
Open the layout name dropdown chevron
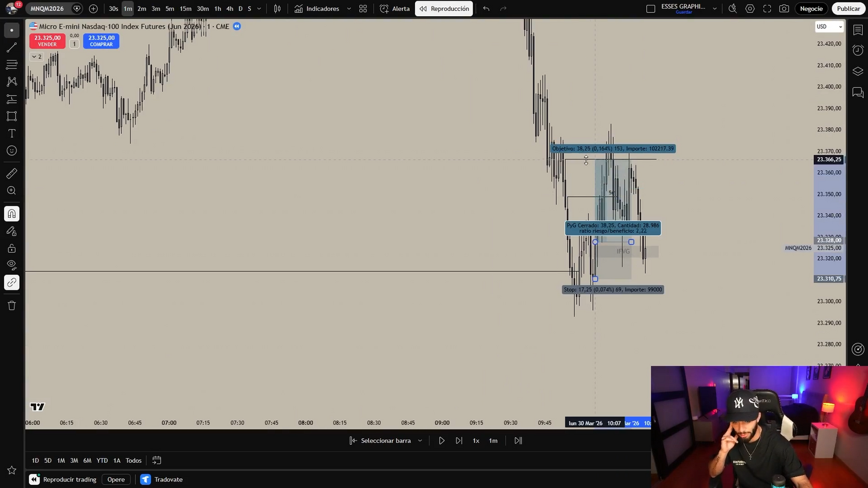point(714,8)
